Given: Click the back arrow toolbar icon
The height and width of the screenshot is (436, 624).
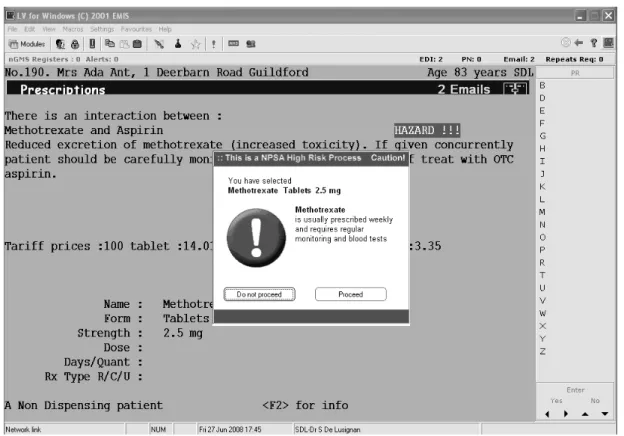Looking at the screenshot, I should [579, 43].
